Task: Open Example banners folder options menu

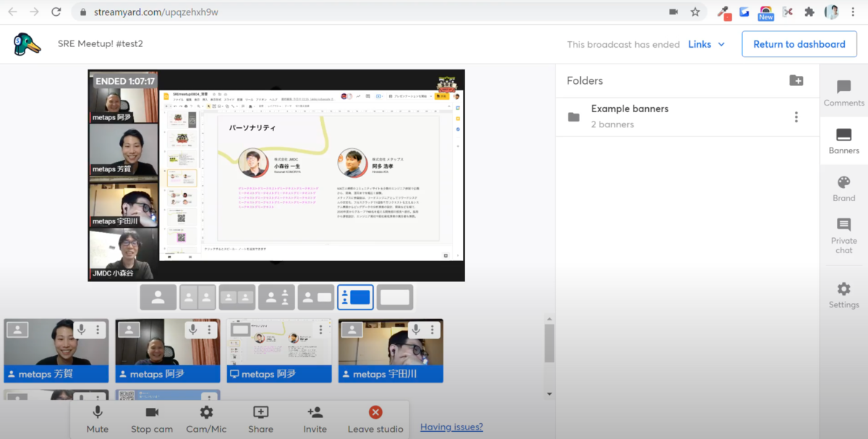Action: coord(796,116)
